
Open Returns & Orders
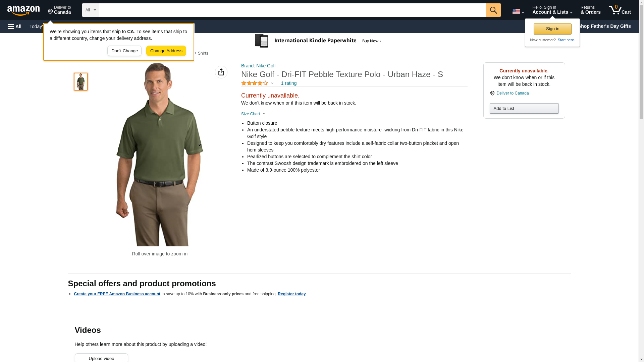590,10
